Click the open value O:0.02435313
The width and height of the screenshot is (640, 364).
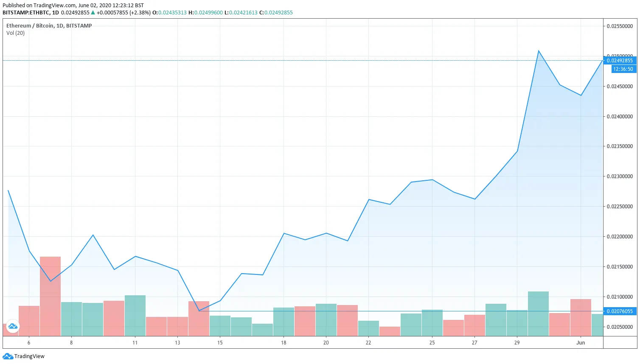[x=169, y=13]
